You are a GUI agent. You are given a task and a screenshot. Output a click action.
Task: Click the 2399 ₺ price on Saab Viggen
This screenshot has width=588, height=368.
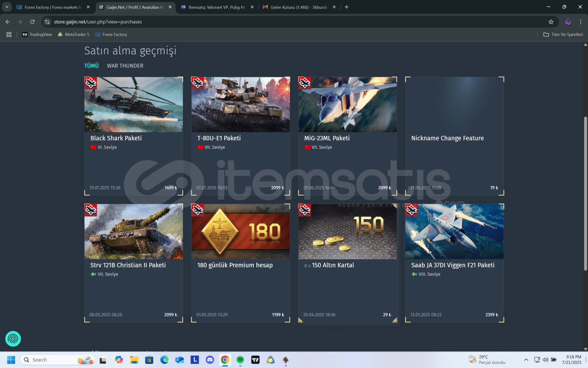pyautogui.click(x=492, y=315)
